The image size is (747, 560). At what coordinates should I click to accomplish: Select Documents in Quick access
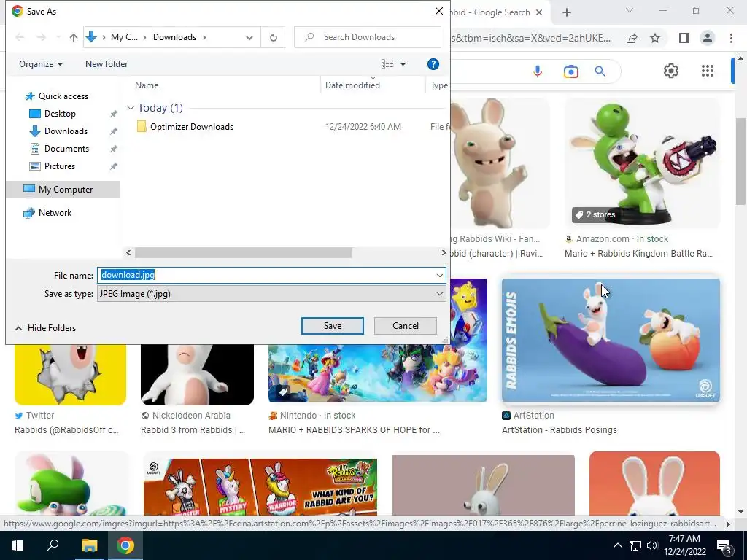(x=66, y=149)
